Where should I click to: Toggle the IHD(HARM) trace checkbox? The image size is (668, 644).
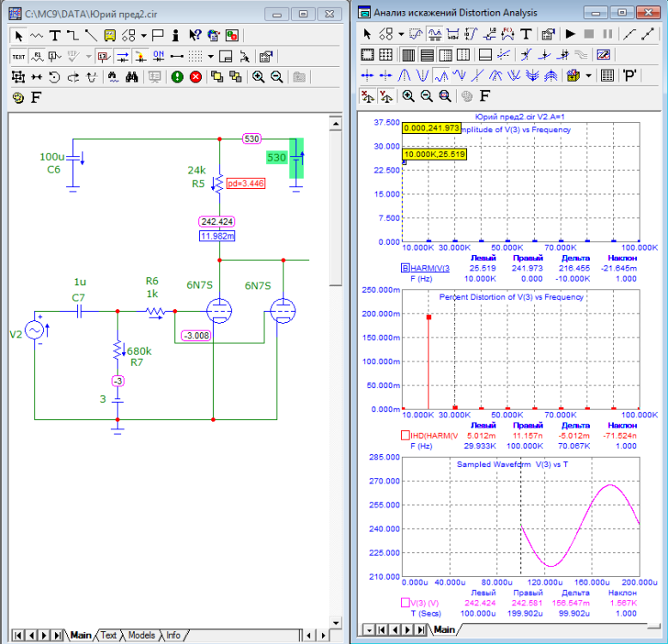click(405, 436)
